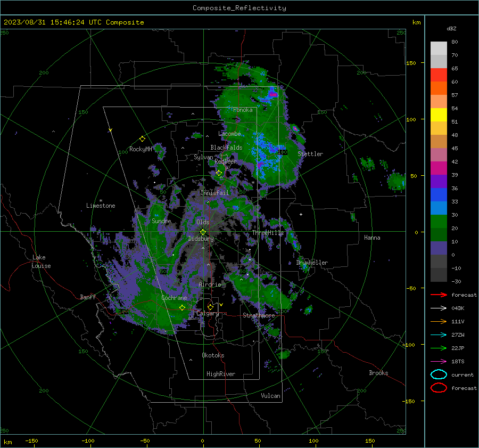The image size is (479, 448).
Task: Click the Drumheller town label
Action: (312, 263)
